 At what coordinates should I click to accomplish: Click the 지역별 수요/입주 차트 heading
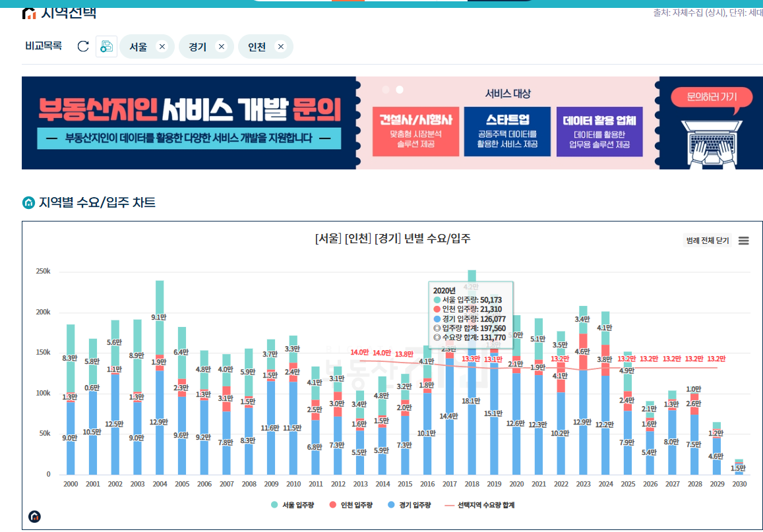[x=97, y=202]
